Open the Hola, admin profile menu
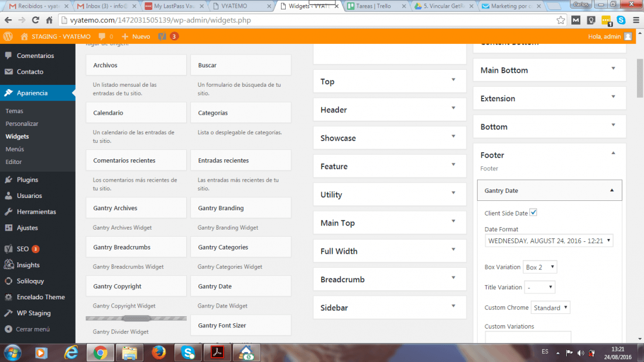This screenshot has height=362, width=644. click(610, 36)
